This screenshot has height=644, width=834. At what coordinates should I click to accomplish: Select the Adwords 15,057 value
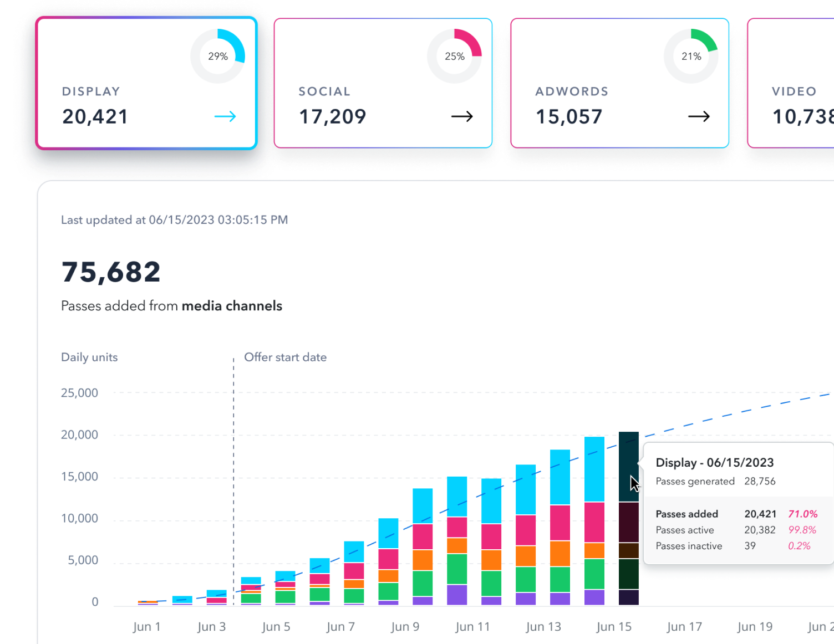coord(569,117)
